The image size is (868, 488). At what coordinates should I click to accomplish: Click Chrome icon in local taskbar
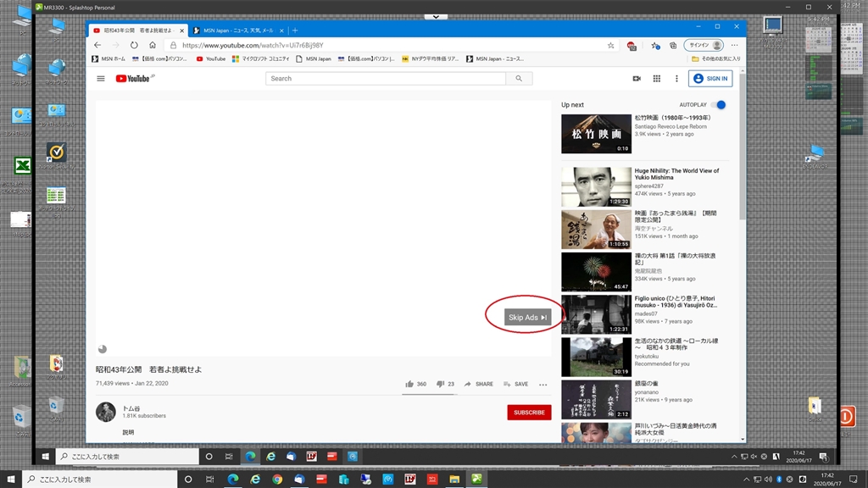tap(277, 480)
